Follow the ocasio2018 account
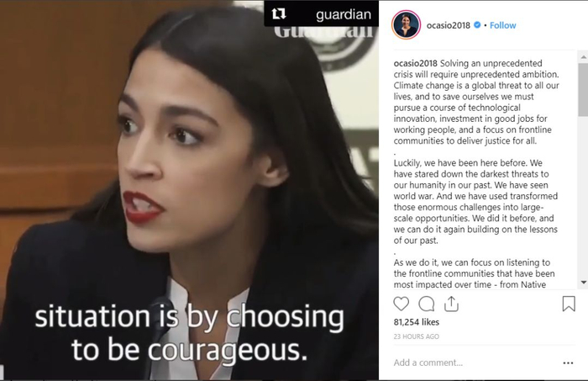This screenshot has width=588, height=381. pyautogui.click(x=503, y=25)
